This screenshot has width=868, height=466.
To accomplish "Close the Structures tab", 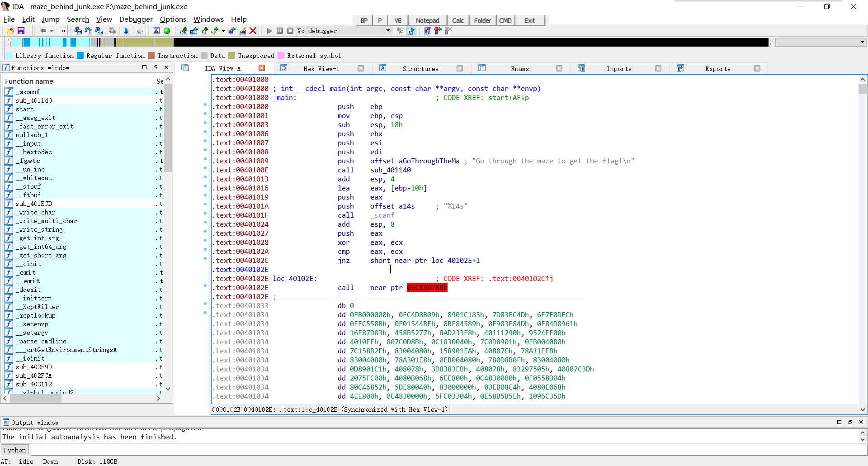I will click(x=460, y=69).
